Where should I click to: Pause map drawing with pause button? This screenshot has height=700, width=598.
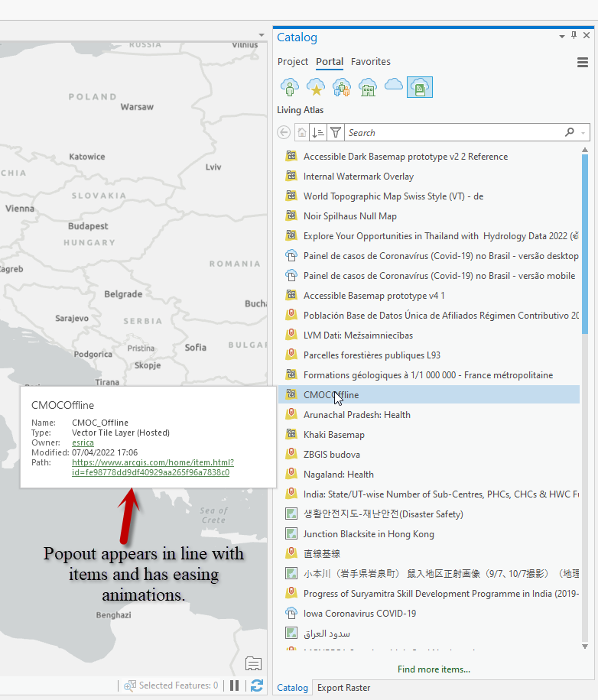[x=235, y=685]
